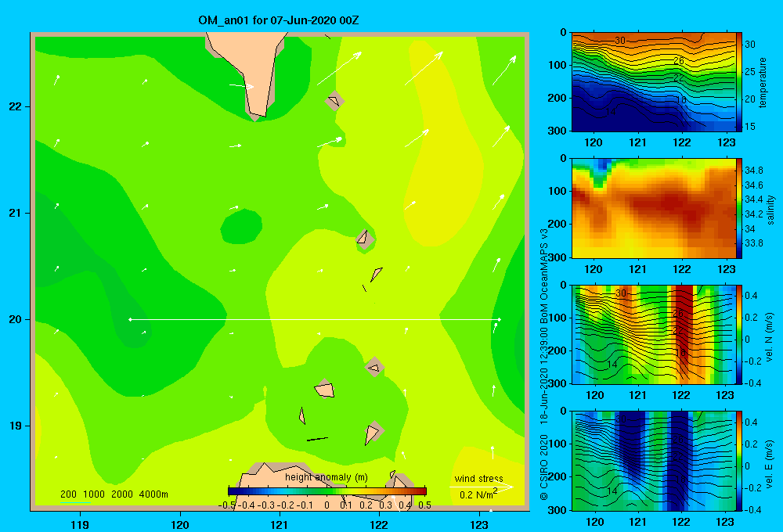Click longitude label 119 on the main map
The image size is (783, 532).
click(x=81, y=524)
